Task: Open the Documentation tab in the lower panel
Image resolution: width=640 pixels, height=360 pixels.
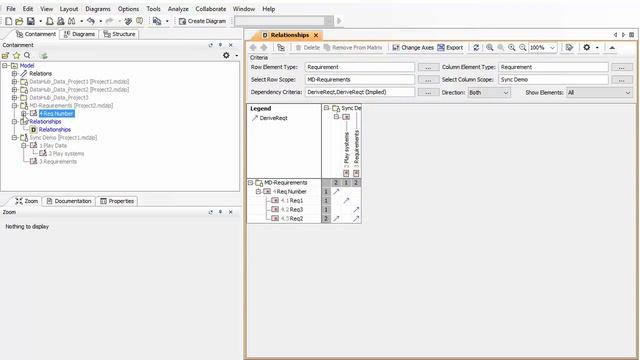Action: pyautogui.click(x=69, y=201)
